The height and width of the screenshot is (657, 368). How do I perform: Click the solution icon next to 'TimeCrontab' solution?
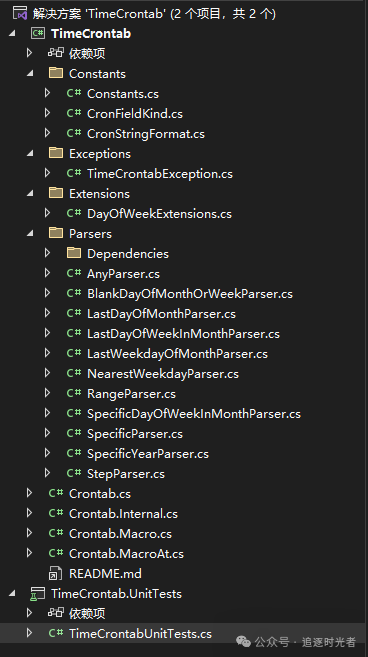[x=20, y=13]
